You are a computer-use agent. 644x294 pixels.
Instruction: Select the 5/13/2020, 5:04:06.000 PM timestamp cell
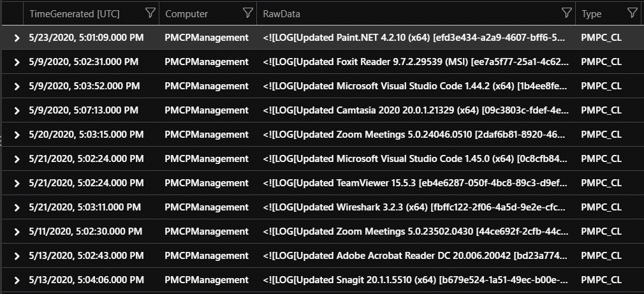click(87, 279)
